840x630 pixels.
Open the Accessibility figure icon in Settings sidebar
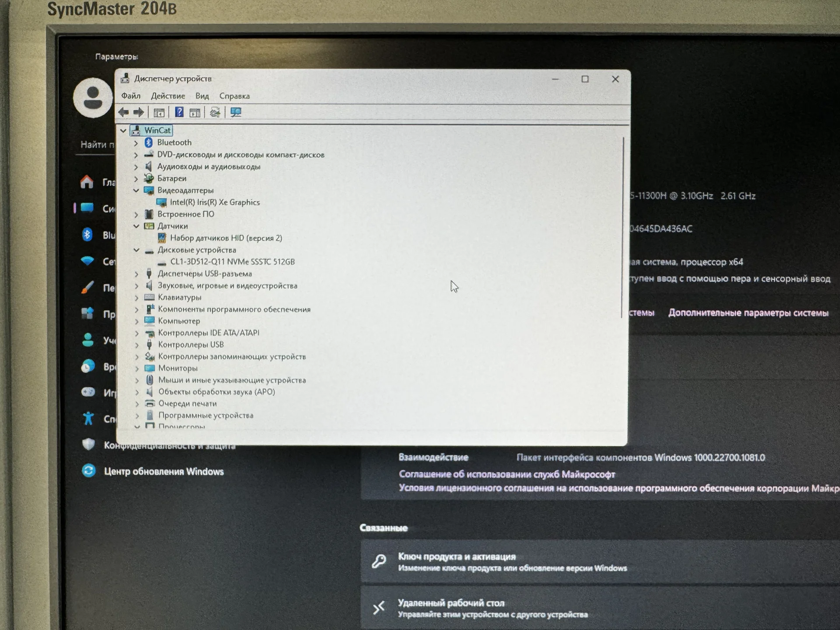[x=88, y=418]
